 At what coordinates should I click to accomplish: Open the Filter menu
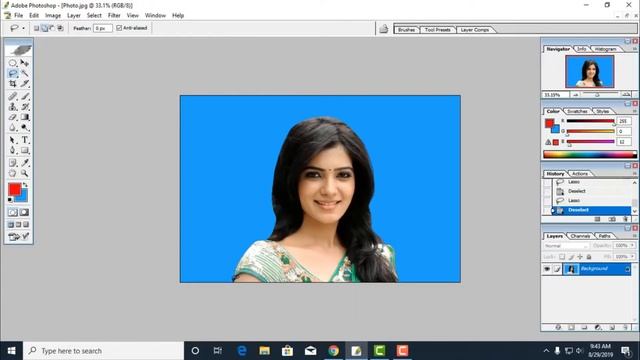click(x=114, y=16)
